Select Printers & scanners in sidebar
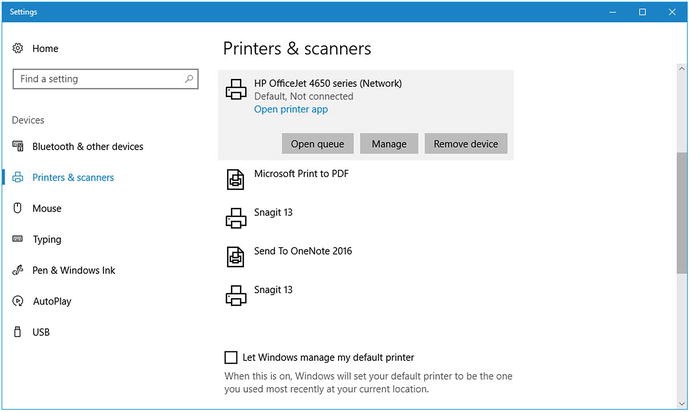 coord(73,177)
